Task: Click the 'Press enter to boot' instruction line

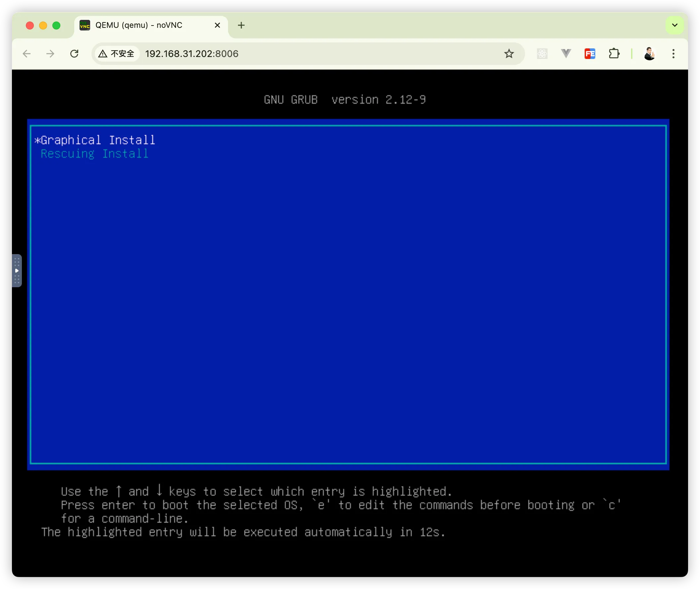Action: (340, 505)
